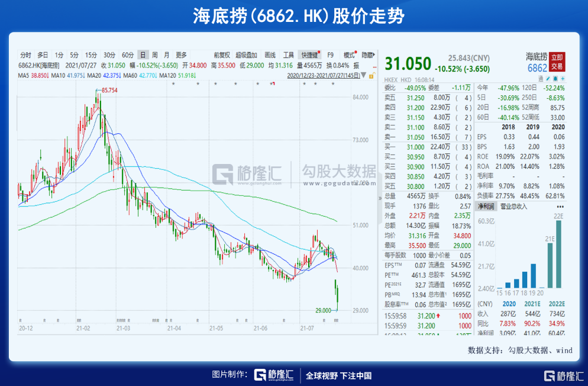588x386 pixels.
Task: Open the 工具 tools menu
Action: click(x=288, y=55)
